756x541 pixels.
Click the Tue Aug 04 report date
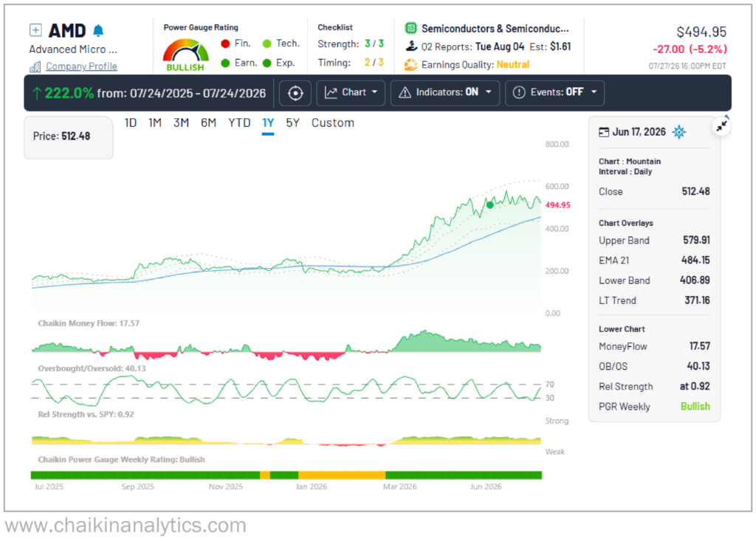pos(500,46)
